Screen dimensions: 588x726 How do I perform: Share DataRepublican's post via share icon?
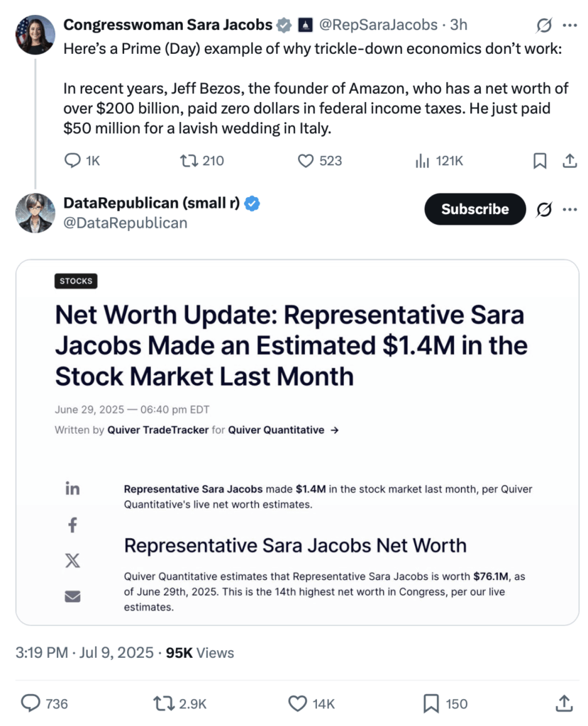[563, 703]
